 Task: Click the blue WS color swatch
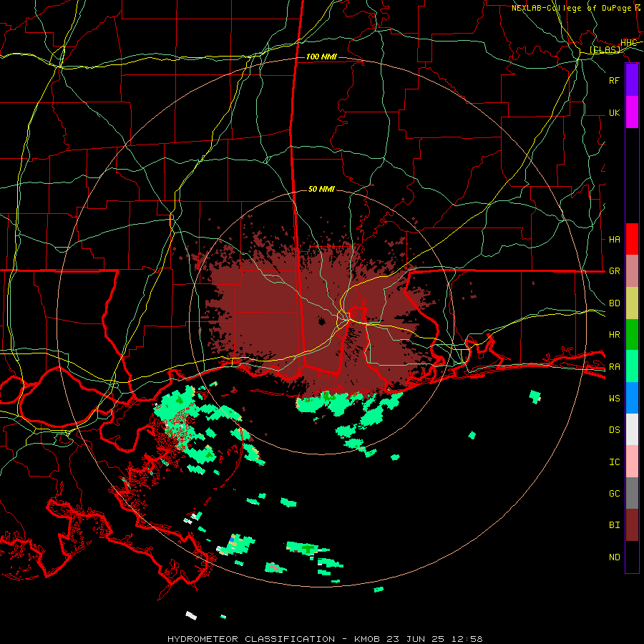pos(632,398)
